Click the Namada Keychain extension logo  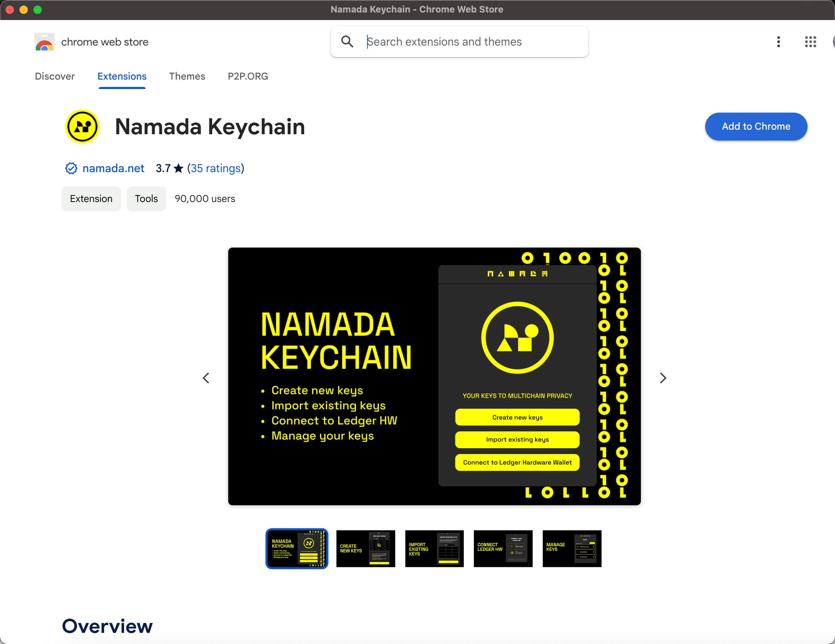82,127
